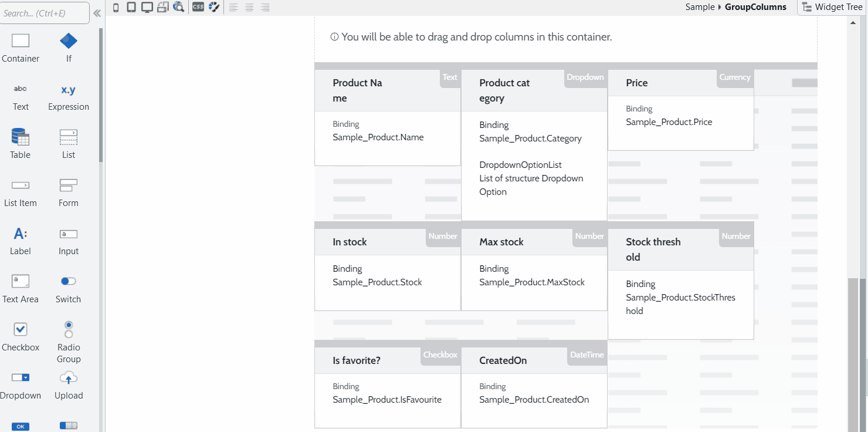Click the Upload widget icon
This screenshot has height=432, width=868.
(69, 378)
